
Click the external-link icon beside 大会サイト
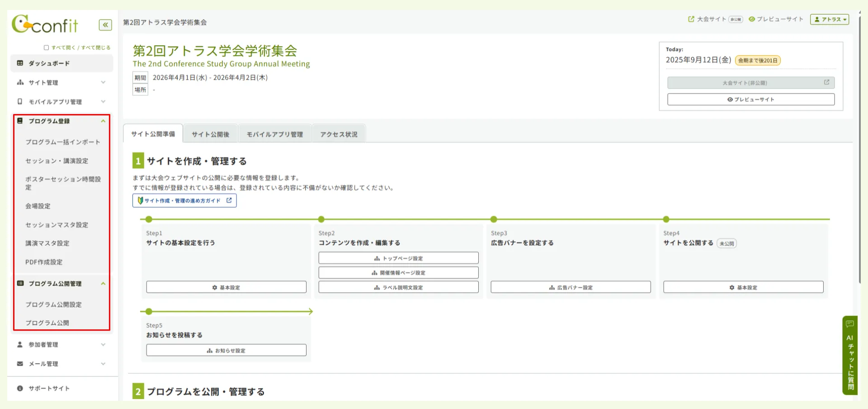690,19
